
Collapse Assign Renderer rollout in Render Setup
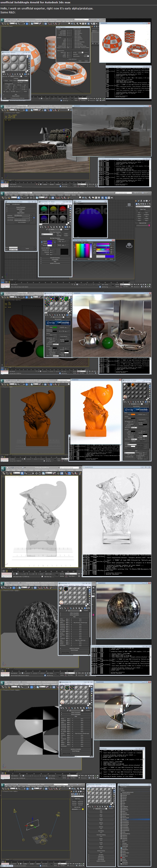[21, 213]
